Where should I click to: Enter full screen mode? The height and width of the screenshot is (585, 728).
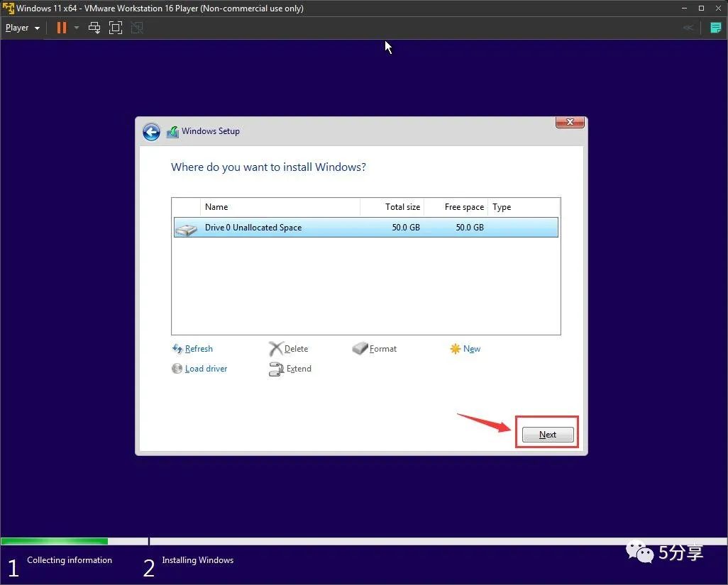(x=116, y=28)
